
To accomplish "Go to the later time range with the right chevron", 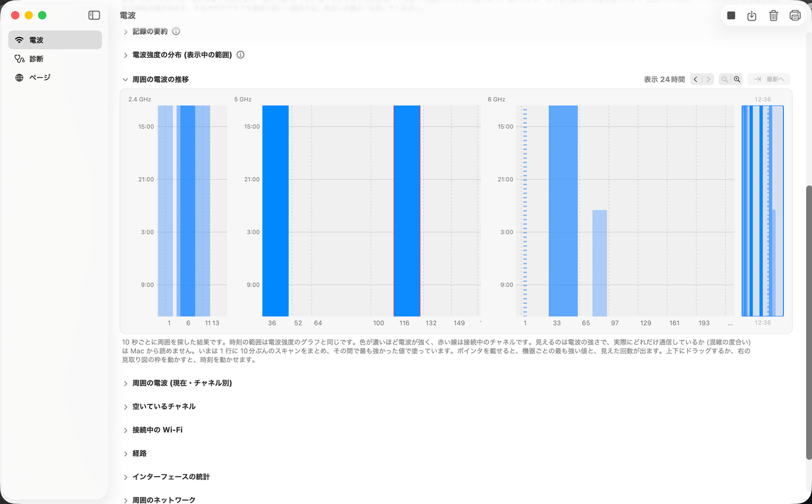I will pos(708,79).
